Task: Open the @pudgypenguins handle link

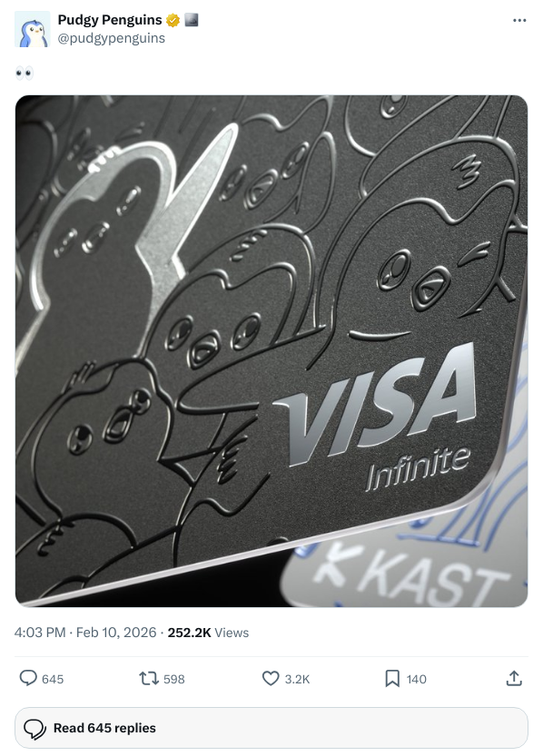Action: (x=112, y=38)
